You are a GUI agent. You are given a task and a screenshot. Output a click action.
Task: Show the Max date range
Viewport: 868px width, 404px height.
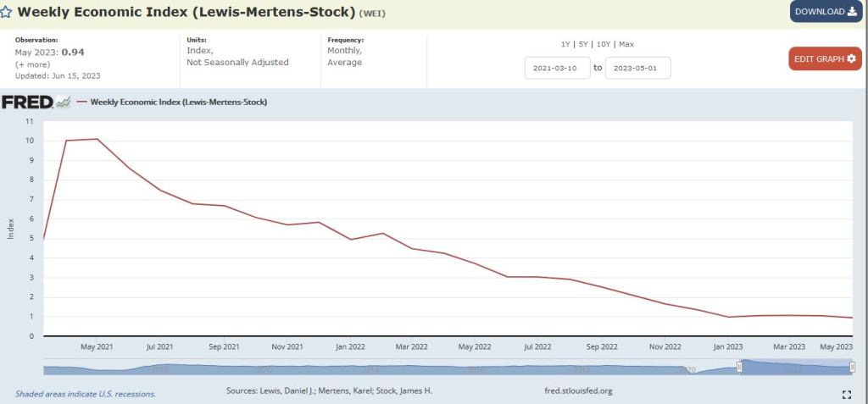[626, 44]
